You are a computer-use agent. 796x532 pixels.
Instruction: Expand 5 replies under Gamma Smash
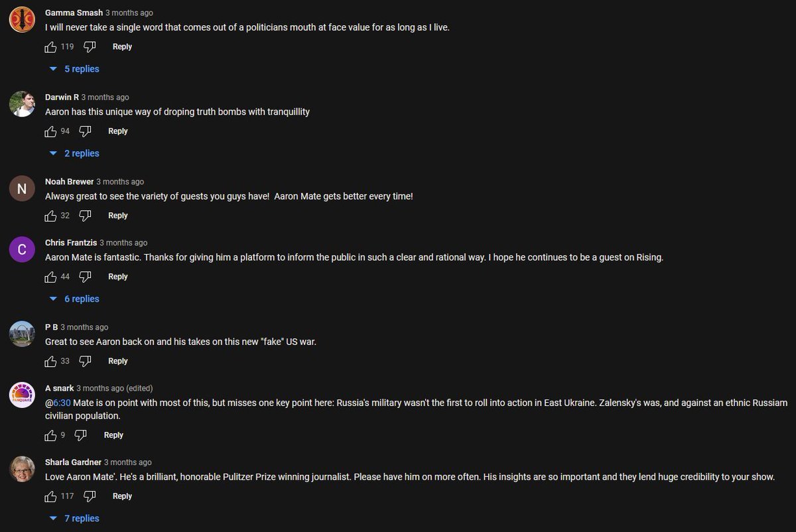74,69
